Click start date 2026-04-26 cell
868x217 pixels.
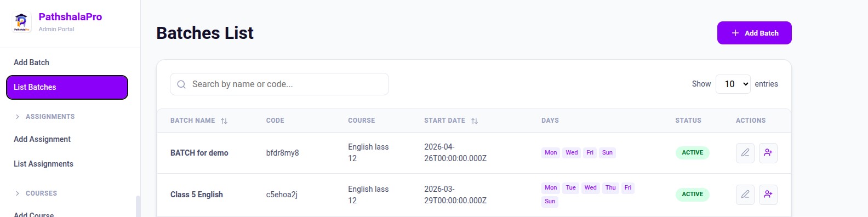[455, 153]
